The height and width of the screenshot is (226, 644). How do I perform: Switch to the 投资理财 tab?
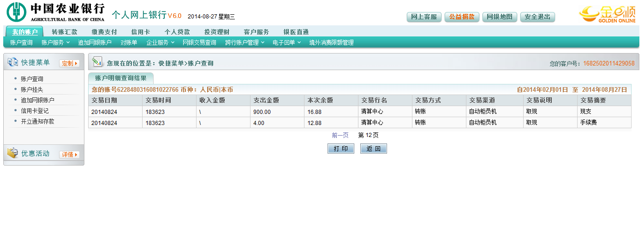(217, 32)
